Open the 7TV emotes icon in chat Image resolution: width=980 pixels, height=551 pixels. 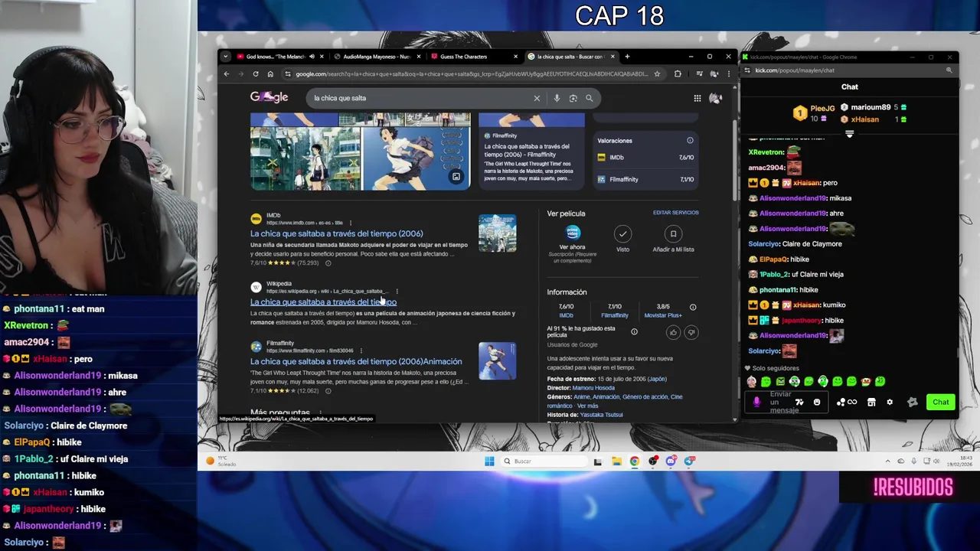799,403
